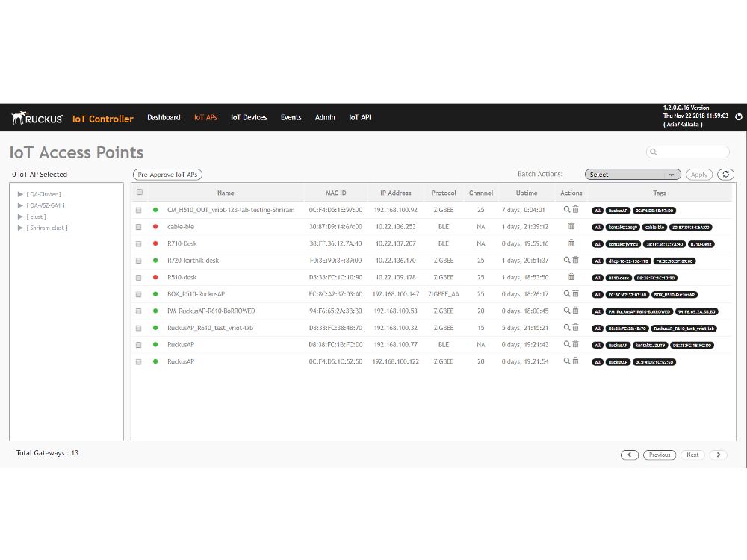
Task: Sort table by Name column header
Action: coord(226,193)
